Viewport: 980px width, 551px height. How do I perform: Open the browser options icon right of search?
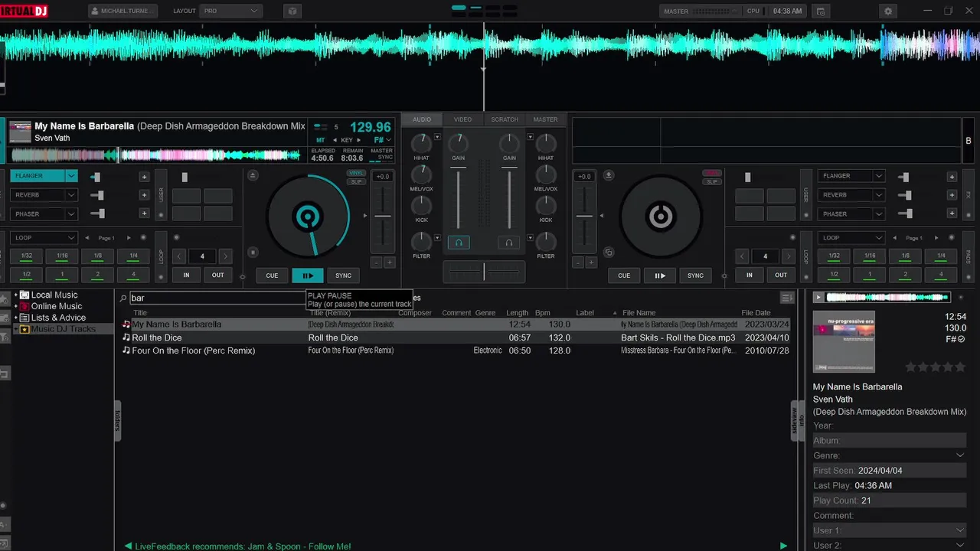pos(786,298)
